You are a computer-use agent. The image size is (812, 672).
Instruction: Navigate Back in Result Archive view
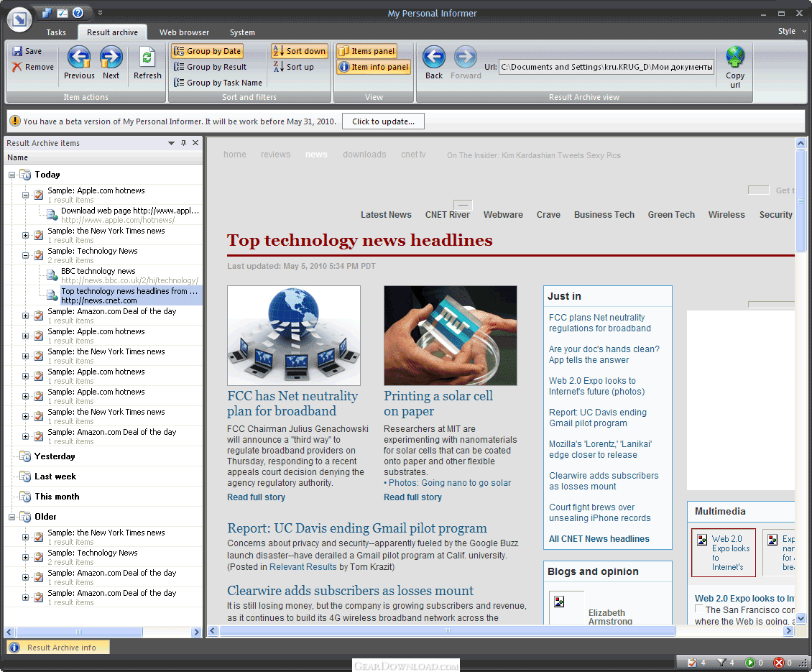point(434,63)
